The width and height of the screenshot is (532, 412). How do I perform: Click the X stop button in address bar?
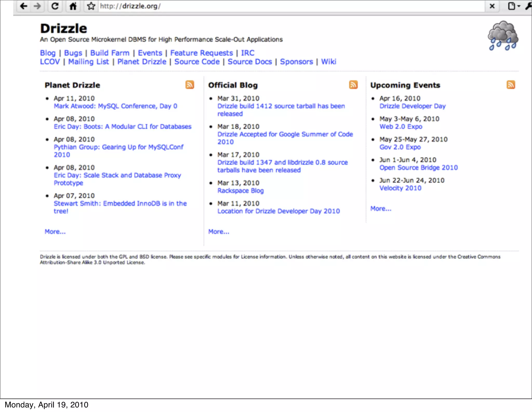click(492, 6)
